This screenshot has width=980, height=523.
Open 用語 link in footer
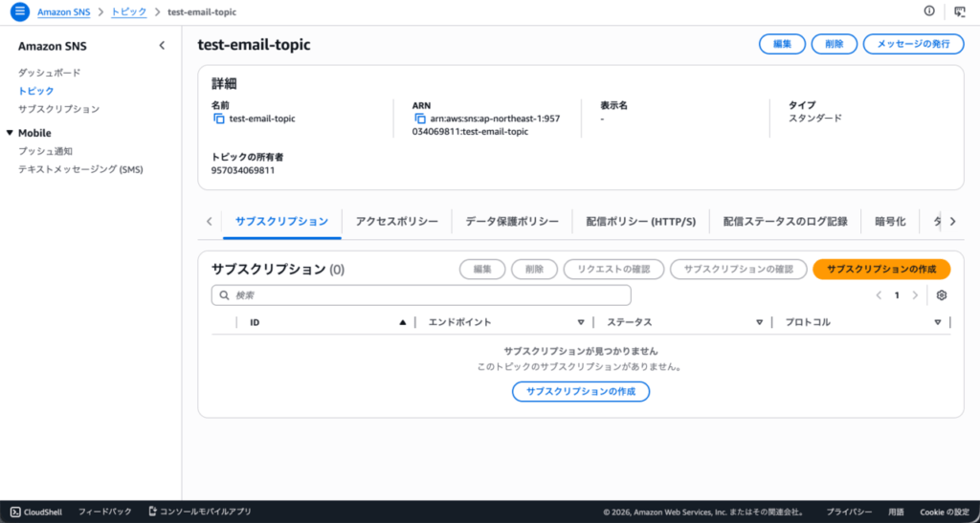pos(896,512)
